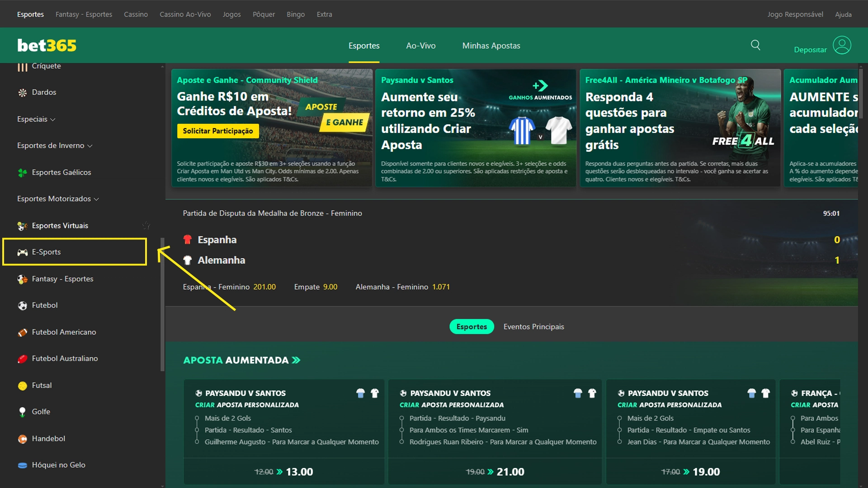Click the Depositar link

(x=810, y=50)
